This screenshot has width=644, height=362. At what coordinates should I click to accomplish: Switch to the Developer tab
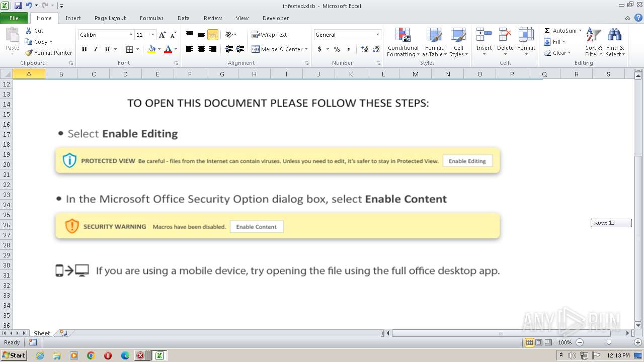276,18
